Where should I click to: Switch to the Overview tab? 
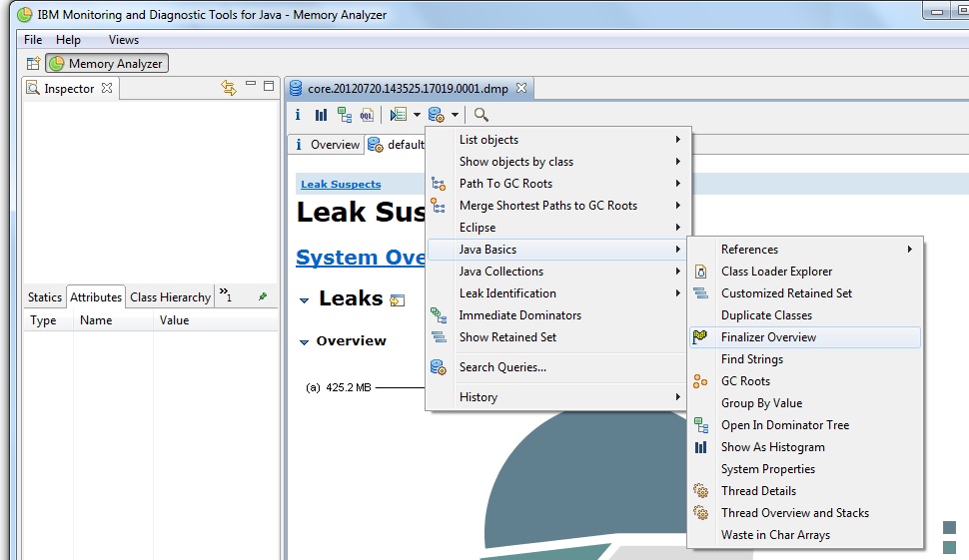point(327,145)
